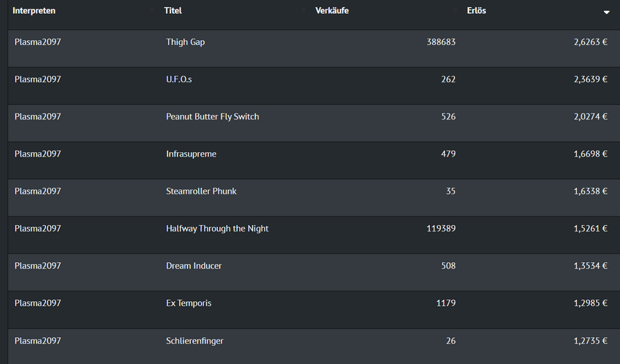Click the 119389 sales figure
The width and height of the screenshot is (620, 364).
pos(441,229)
